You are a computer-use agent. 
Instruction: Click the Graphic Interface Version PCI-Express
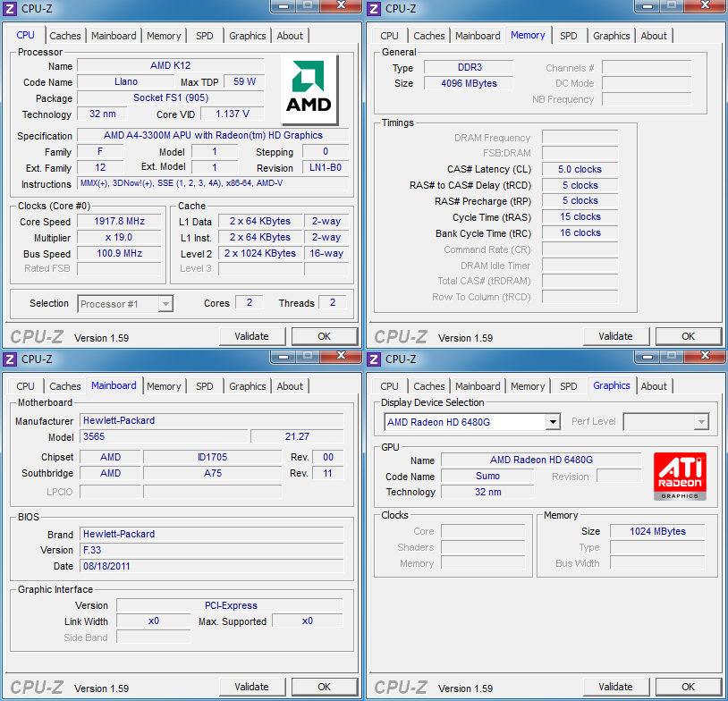pyautogui.click(x=230, y=605)
